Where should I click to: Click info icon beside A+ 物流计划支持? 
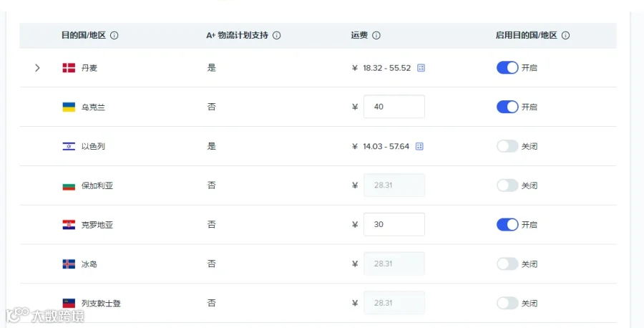click(277, 35)
